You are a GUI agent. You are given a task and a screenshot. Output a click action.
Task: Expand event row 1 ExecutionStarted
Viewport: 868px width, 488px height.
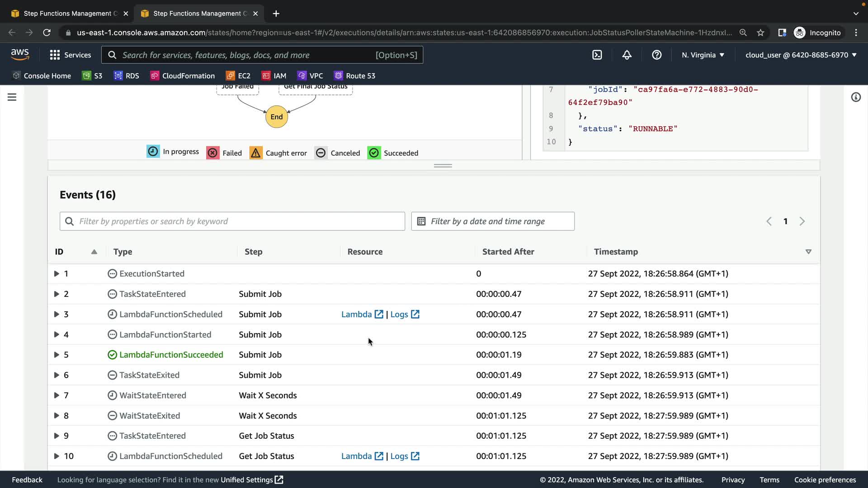tap(57, 273)
